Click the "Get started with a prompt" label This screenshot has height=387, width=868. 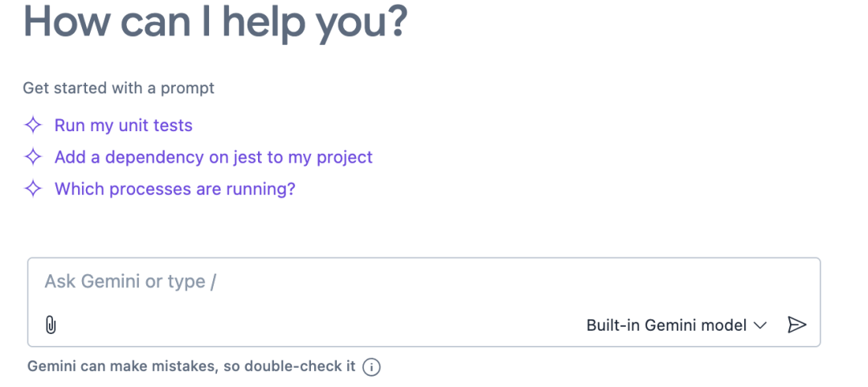[118, 88]
